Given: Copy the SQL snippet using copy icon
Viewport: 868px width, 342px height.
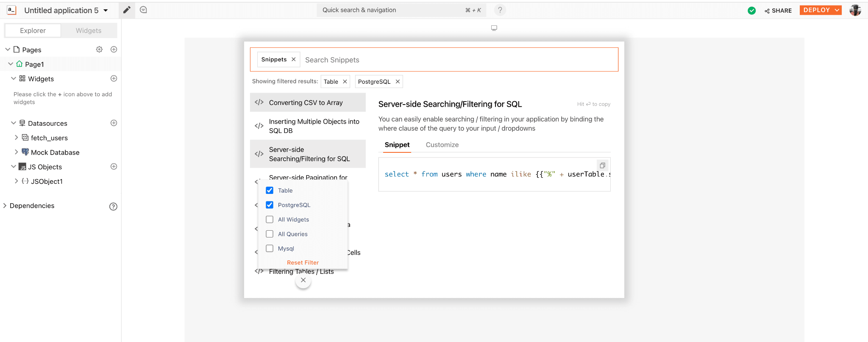Looking at the screenshot, I should (602, 165).
